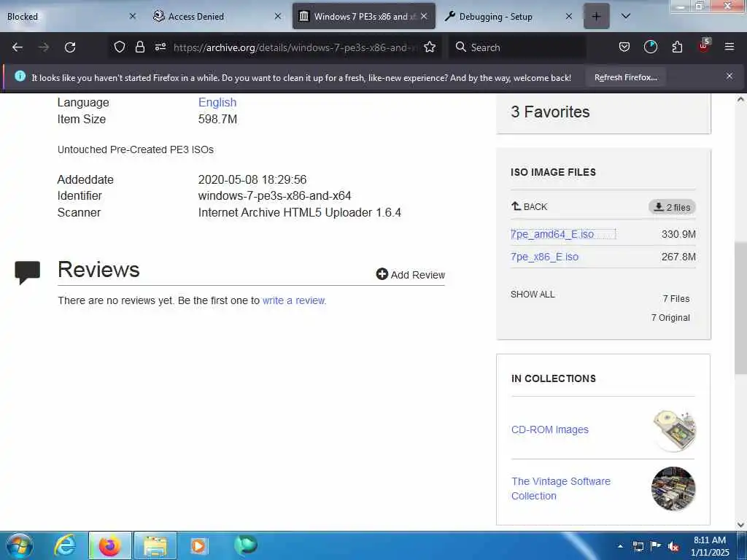Viewport: 747px width, 560px height.
Task: Open the Firefox account/profile icon
Action: pyautogui.click(x=650, y=47)
